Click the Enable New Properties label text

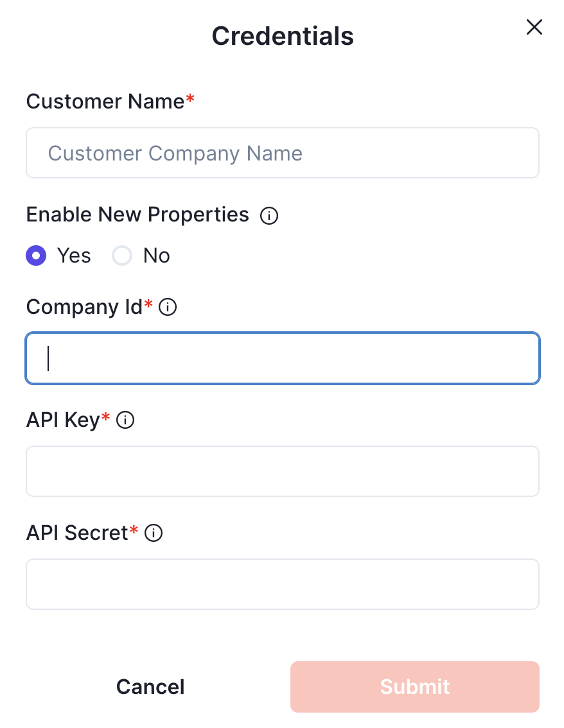point(137,214)
